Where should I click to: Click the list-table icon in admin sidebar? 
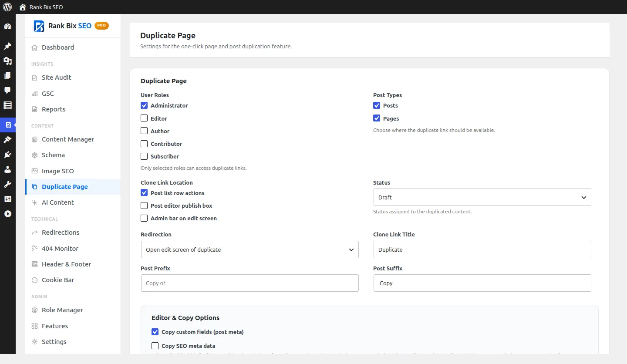pyautogui.click(x=7, y=105)
